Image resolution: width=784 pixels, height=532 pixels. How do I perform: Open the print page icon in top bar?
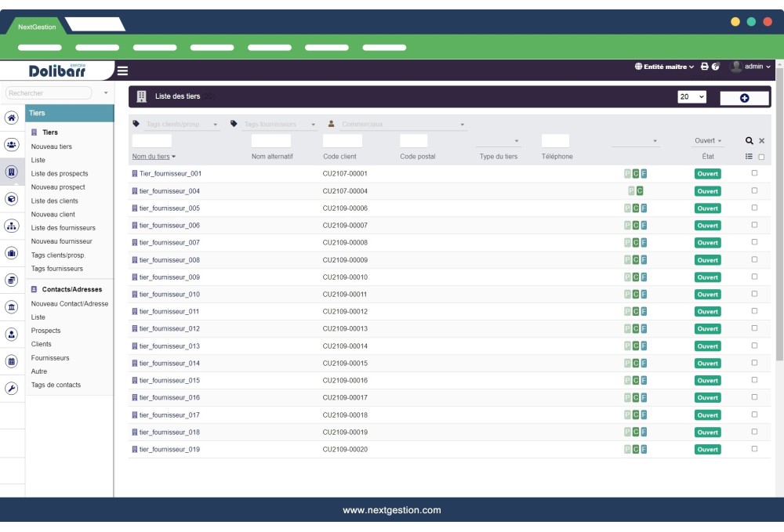(x=705, y=67)
